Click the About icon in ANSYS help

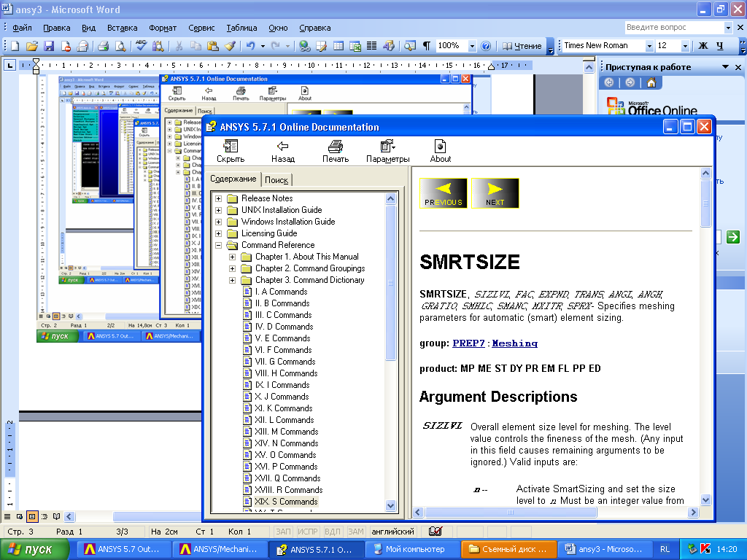click(440, 150)
